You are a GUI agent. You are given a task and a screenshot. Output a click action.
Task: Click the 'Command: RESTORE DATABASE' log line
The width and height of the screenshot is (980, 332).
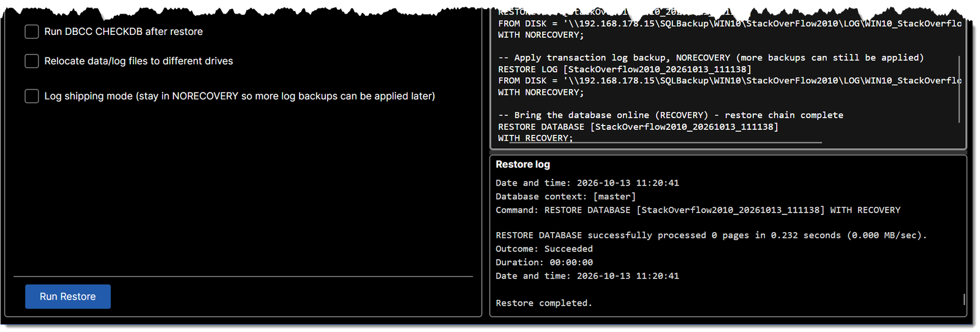(698, 210)
